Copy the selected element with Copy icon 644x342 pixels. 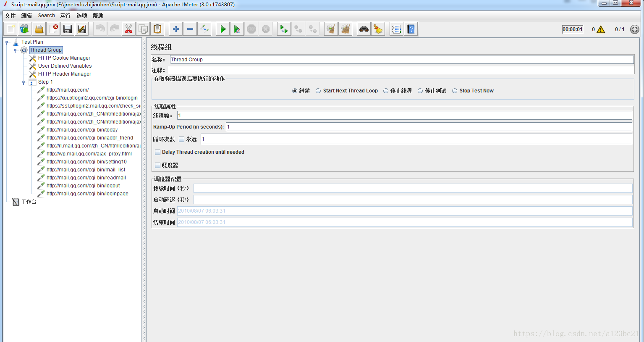pos(143,29)
